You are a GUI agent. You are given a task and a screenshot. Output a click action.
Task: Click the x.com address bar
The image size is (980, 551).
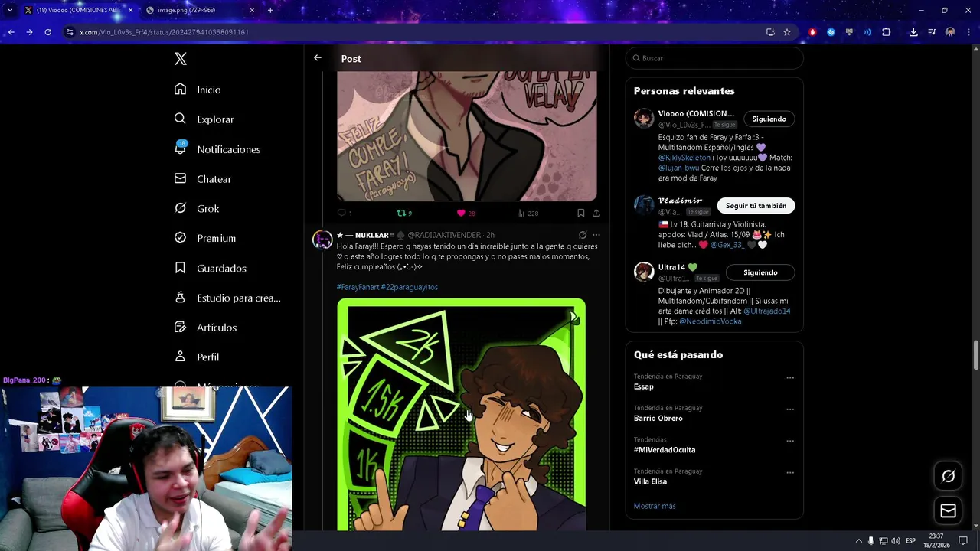coord(413,32)
